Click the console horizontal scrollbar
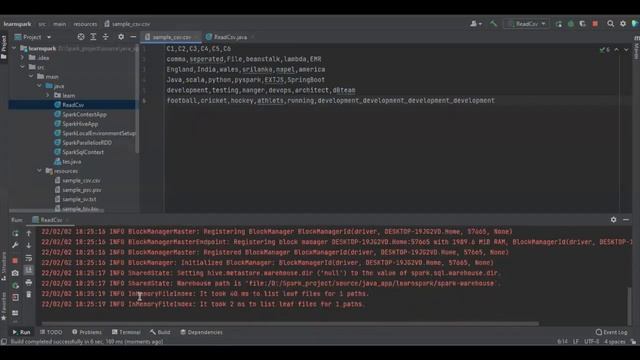The image size is (640, 360). [290, 324]
